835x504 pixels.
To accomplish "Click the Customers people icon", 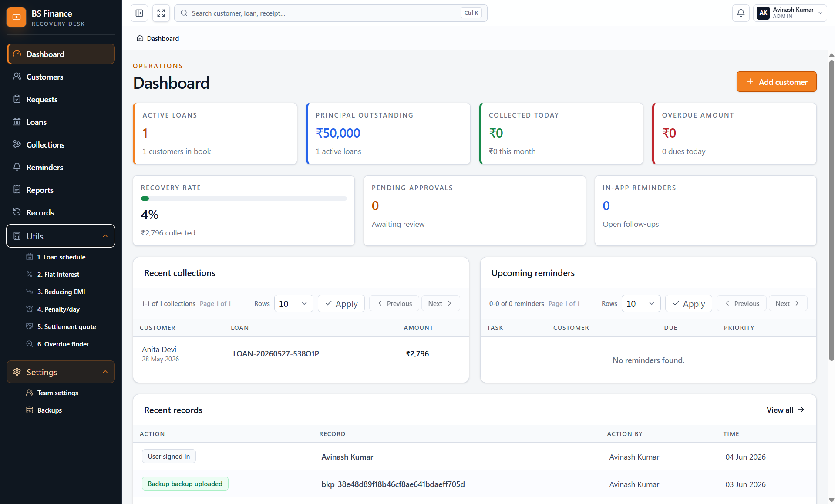I will 17,77.
